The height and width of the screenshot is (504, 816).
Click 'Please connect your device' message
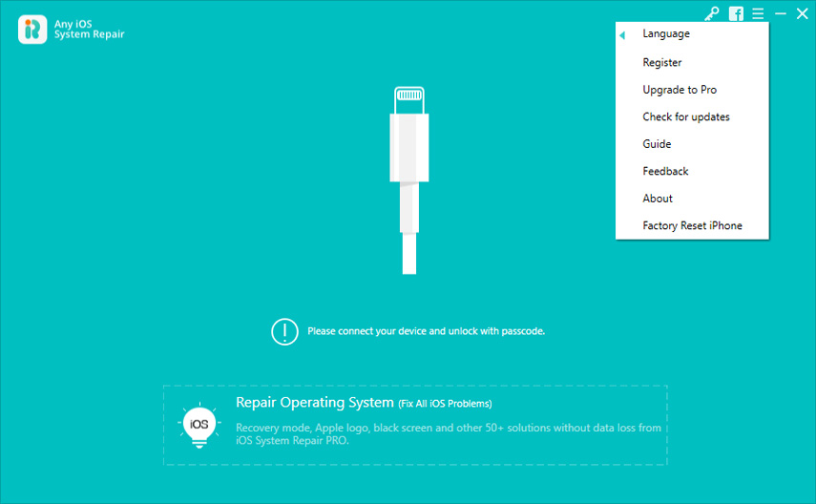click(426, 331)
